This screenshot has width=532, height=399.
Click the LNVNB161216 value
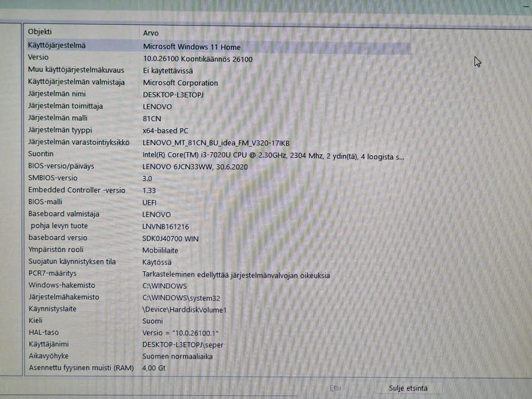(x=166, y=227)
